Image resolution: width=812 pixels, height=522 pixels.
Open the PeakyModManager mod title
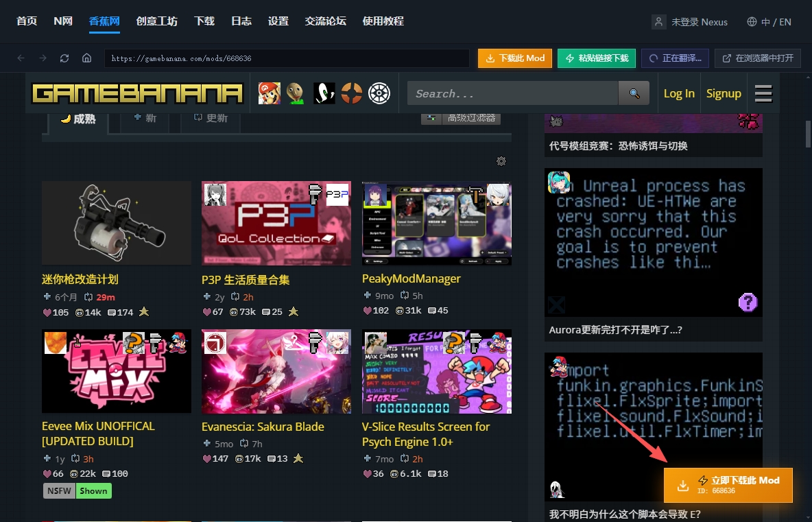411,278
